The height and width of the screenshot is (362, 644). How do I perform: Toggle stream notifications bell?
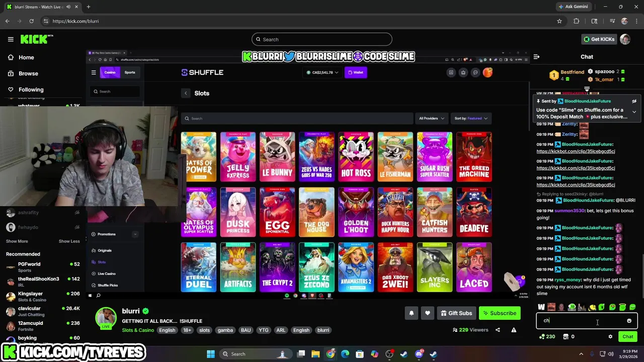[x=411, y=313]
